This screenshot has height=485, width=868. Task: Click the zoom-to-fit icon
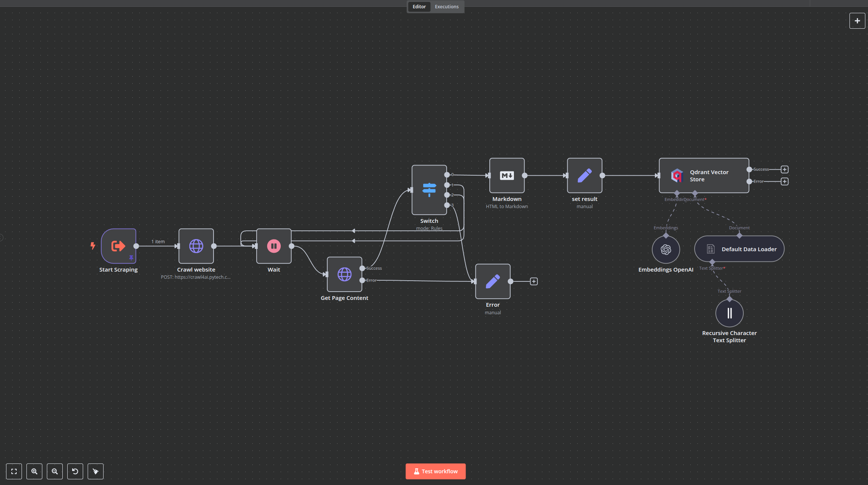pos(14,471)
